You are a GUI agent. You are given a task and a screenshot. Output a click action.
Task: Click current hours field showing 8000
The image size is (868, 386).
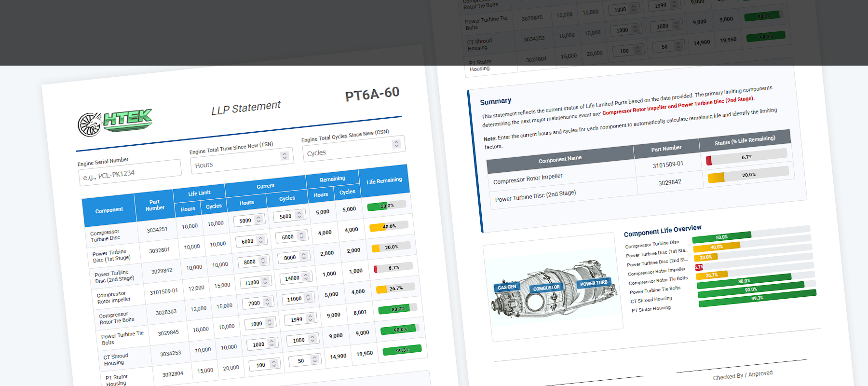click(x=249, y=262)
